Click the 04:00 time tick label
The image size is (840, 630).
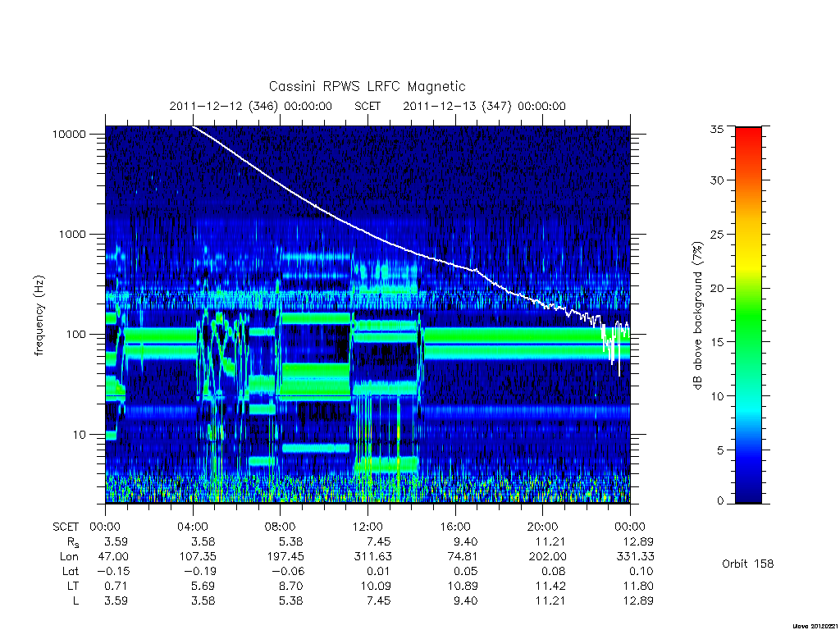(x=193, y=527)
